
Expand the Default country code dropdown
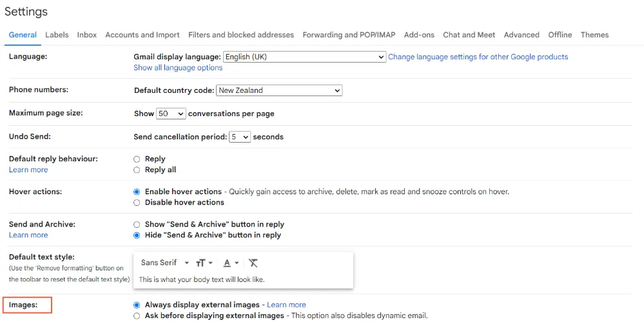279,90
